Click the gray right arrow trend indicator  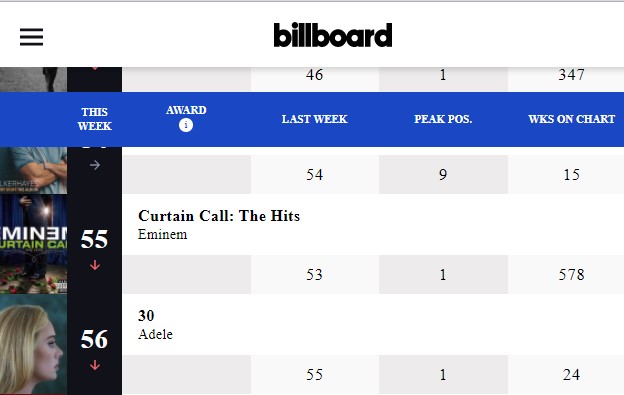[95, 165]
